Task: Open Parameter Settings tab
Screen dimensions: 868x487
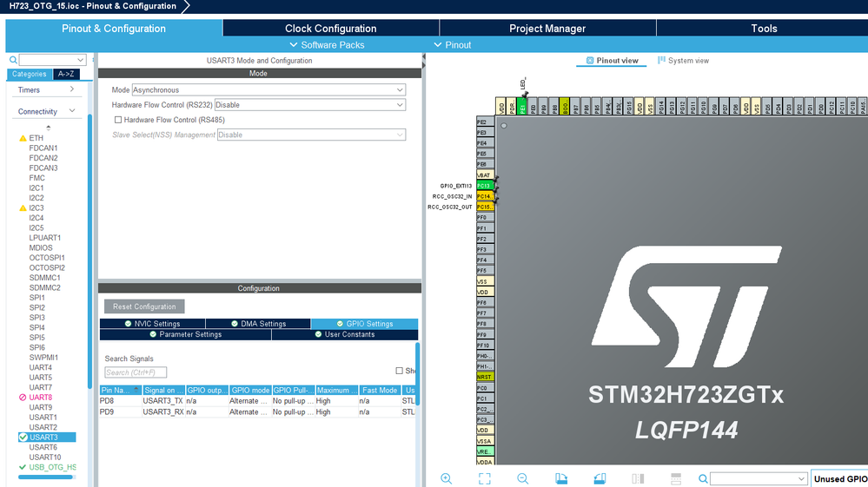Action: pyautogui.click(x=185, y=334)
